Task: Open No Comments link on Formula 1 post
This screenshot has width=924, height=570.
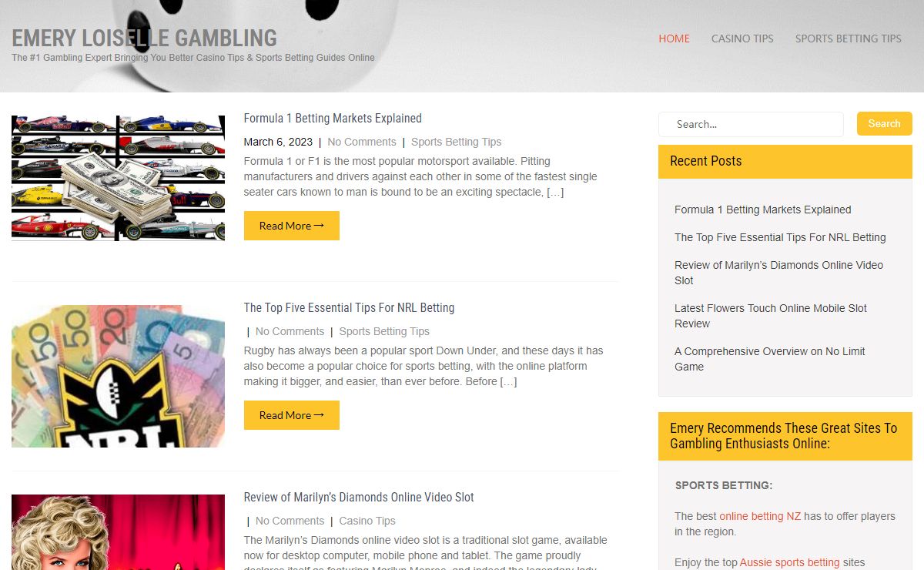Action: pyautogui.click(x=362, y=142)
